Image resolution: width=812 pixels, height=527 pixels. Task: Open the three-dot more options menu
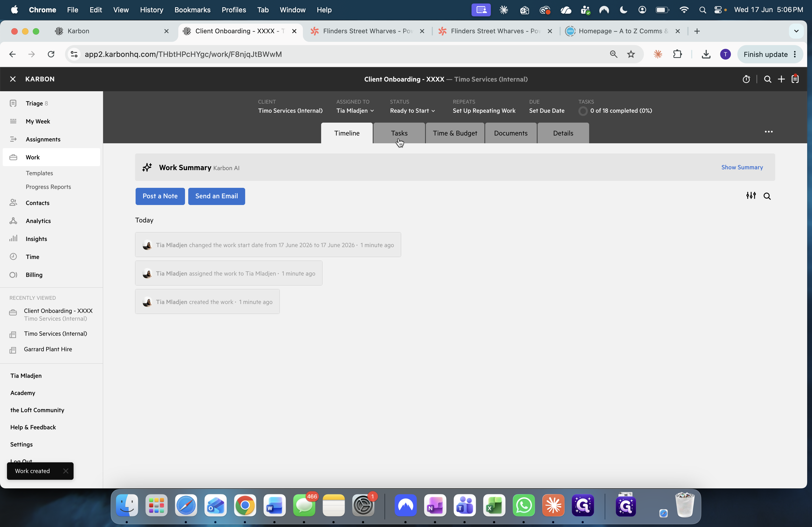[x=769, y=131]
